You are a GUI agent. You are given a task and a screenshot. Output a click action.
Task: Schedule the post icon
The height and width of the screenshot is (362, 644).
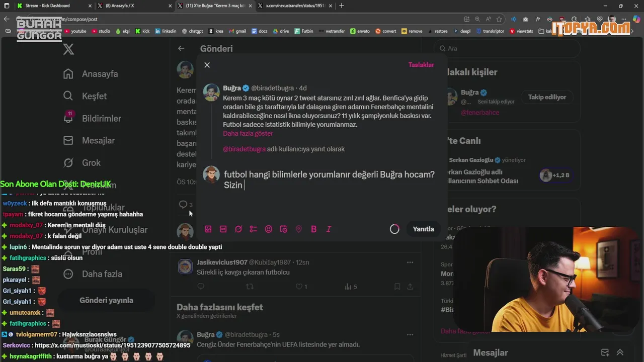tap(284, 229)
